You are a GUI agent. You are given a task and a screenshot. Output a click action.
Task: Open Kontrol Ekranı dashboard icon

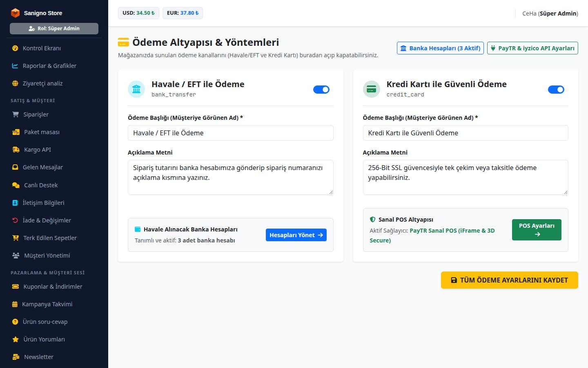[15, 48]
